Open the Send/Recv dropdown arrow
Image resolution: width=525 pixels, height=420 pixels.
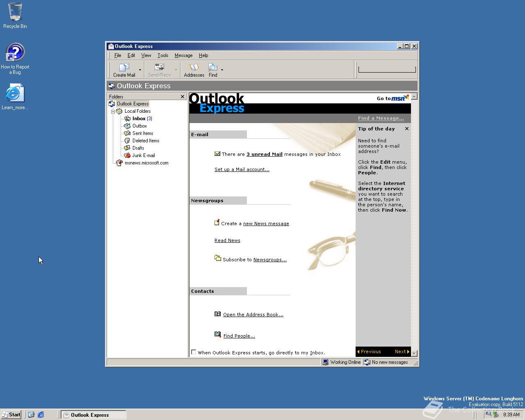pos(176,70)
